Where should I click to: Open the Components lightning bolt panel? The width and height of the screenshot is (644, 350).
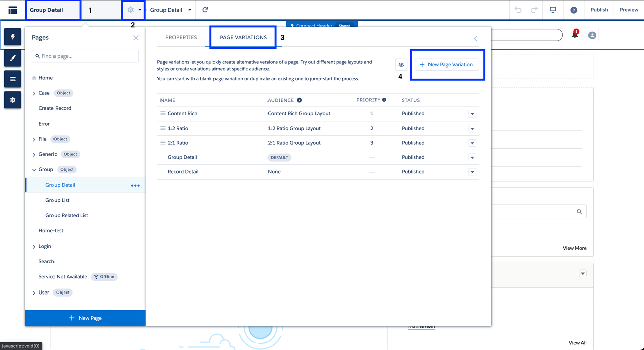click(13, 37)
